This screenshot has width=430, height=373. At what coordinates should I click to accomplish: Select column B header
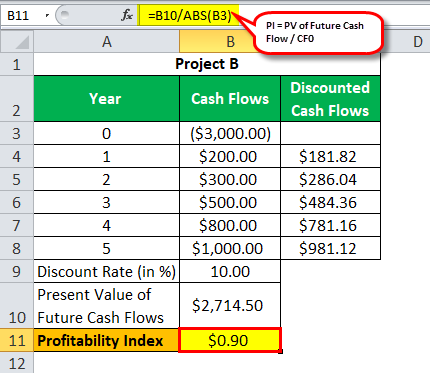pos(230,42)
